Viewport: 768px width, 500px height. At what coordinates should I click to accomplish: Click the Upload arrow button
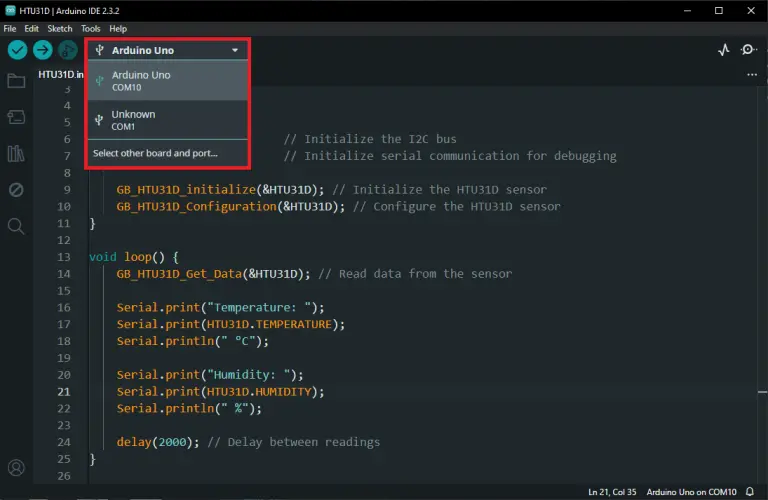43,50
